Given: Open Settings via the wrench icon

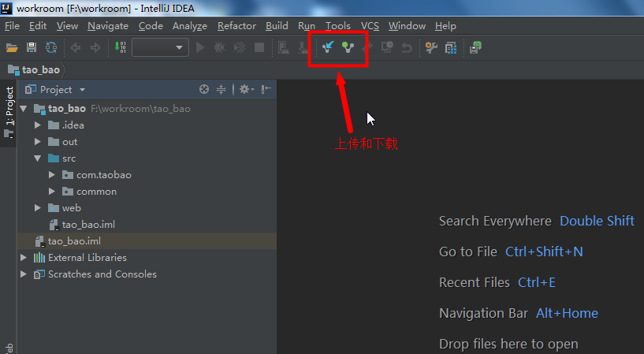Looking at the screenshot, I should point(431,47).
